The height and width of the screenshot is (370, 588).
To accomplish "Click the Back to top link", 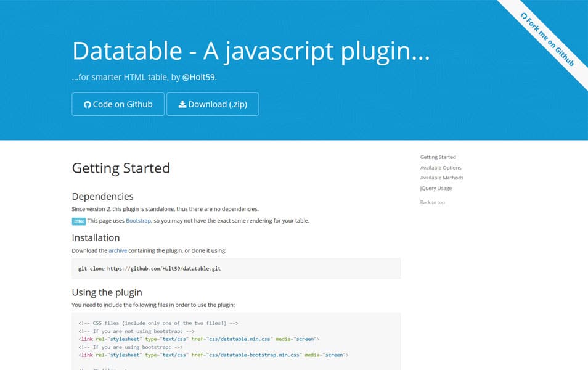I will [433, 202].
